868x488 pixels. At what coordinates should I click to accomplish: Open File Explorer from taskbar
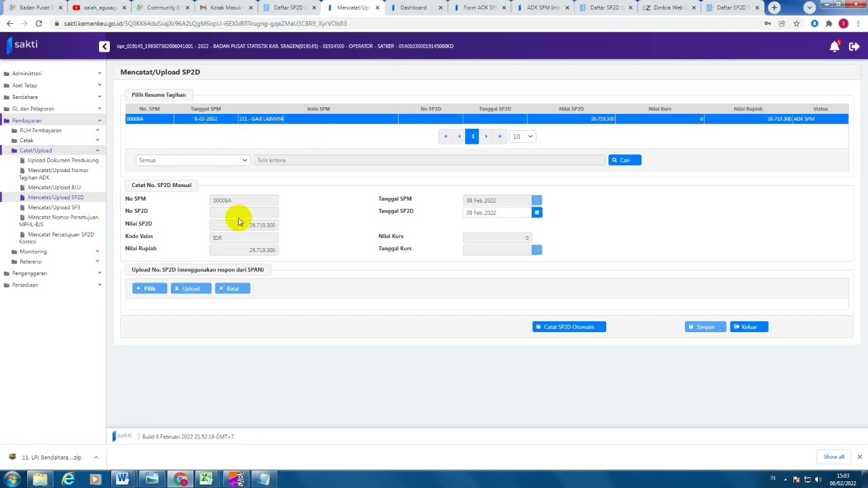point(40,479)
